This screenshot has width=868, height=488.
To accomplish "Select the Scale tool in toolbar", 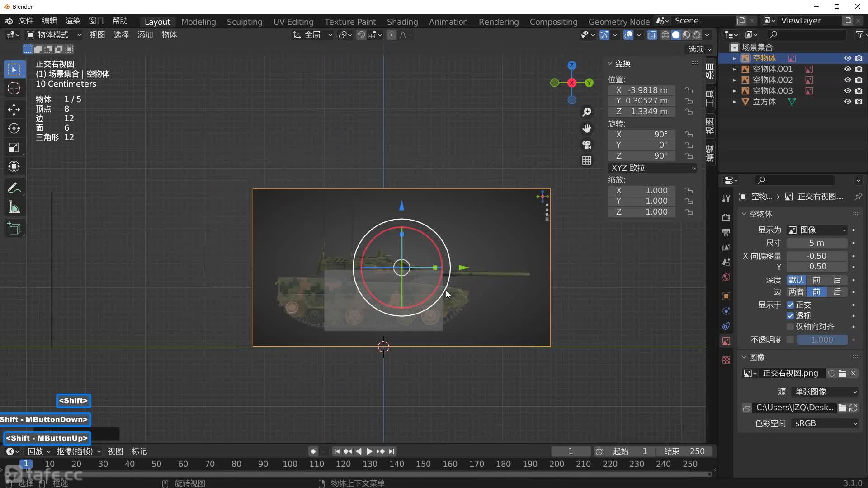I will pos(14,148).
